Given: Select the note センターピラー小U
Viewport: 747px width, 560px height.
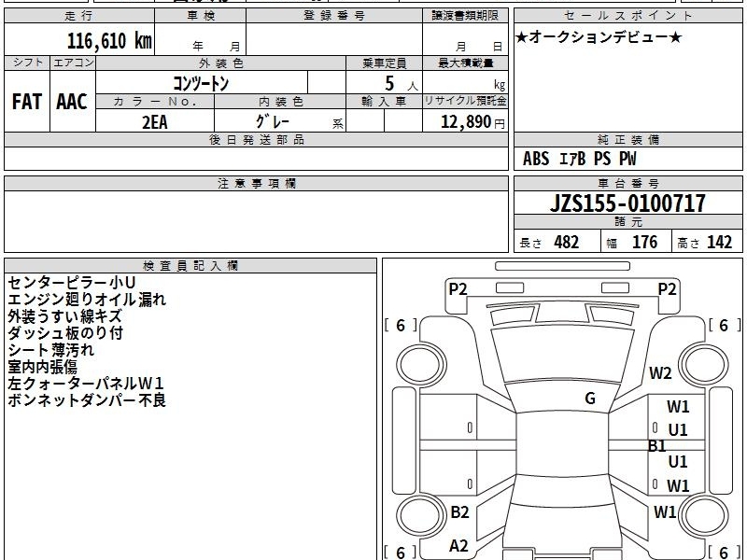Looking at the screenshot, I should pos(72,283).
